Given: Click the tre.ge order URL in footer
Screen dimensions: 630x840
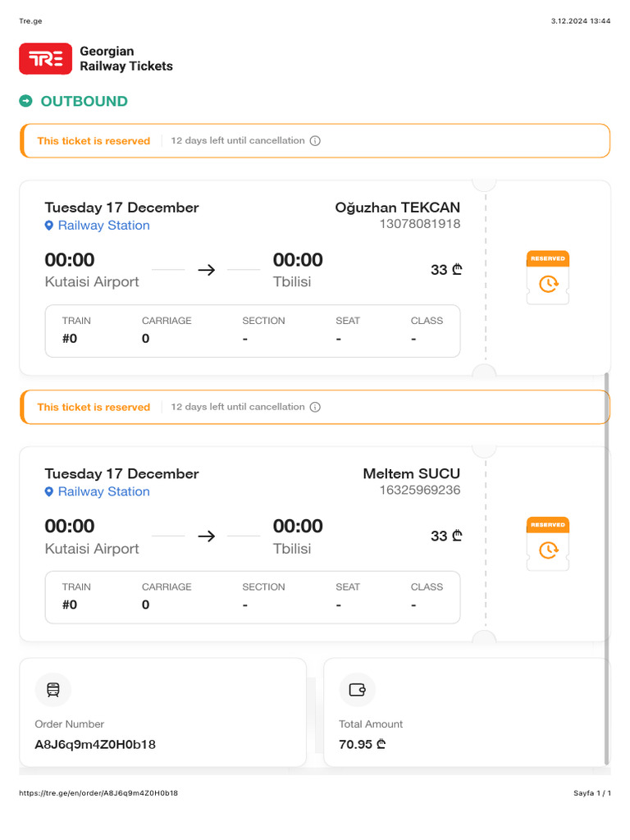Looking at the screenshot, I should (x=98, y=793).
